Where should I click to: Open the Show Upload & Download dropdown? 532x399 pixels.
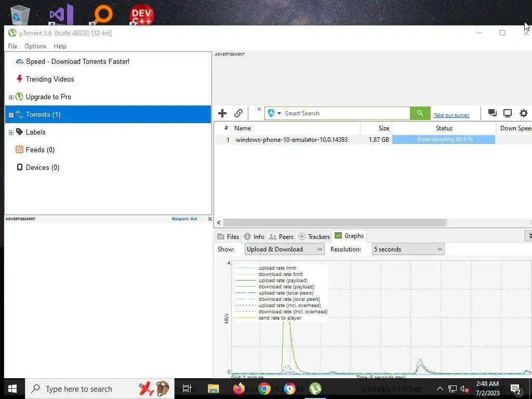(284, 249)
